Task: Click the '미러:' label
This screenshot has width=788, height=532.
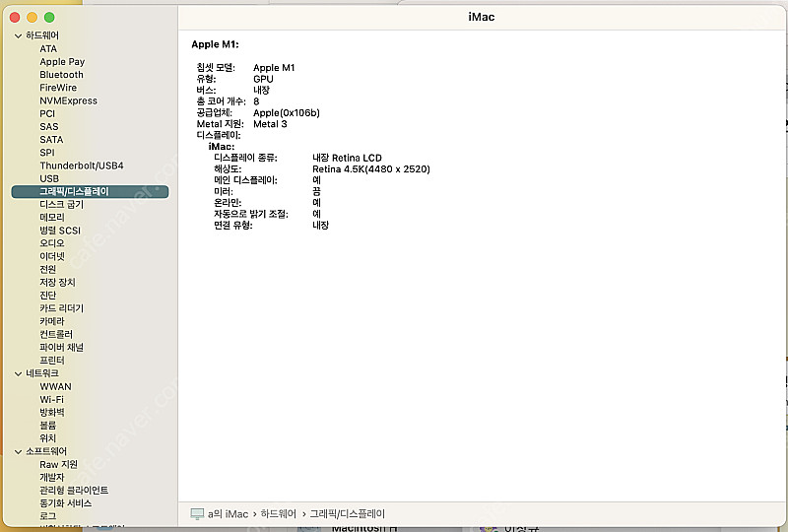Action: pyautogui.click(x=224, y=191)
